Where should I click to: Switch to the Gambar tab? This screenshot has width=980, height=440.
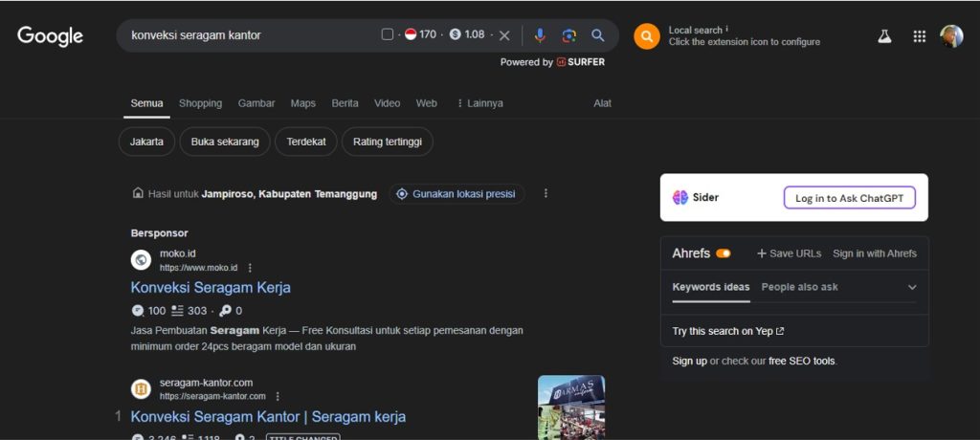[256, 103]
